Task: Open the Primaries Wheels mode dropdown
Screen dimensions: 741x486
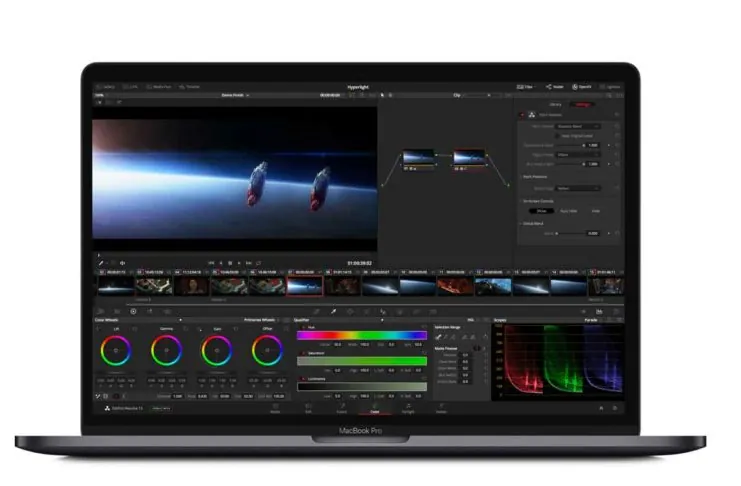Action: pyautogui.click(x=261, y=320)
